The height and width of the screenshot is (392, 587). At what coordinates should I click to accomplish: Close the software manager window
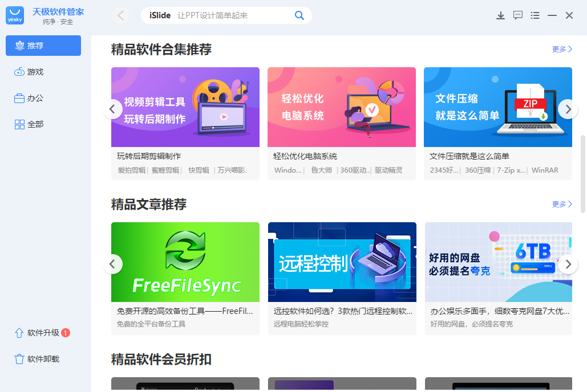pyautogui.click(x=569, y=15)
